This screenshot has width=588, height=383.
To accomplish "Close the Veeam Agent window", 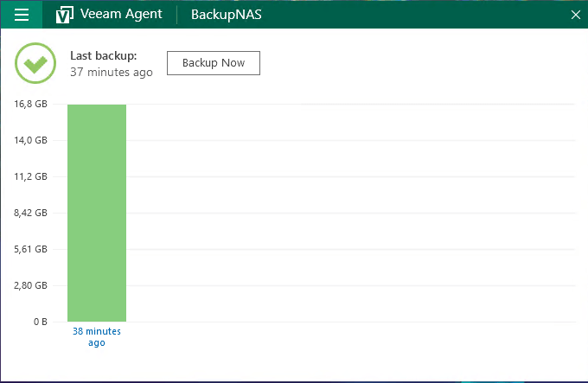I will pyautogui.click(x=576, y=15).
